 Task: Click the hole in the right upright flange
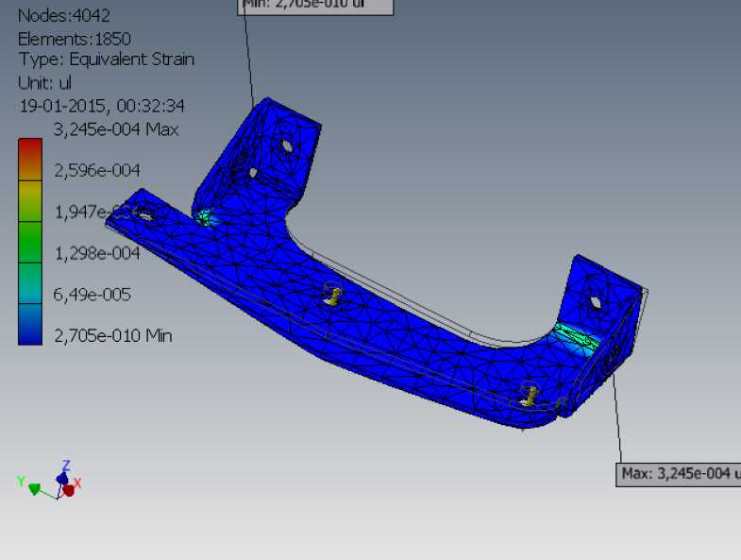(x=596, y=301)
